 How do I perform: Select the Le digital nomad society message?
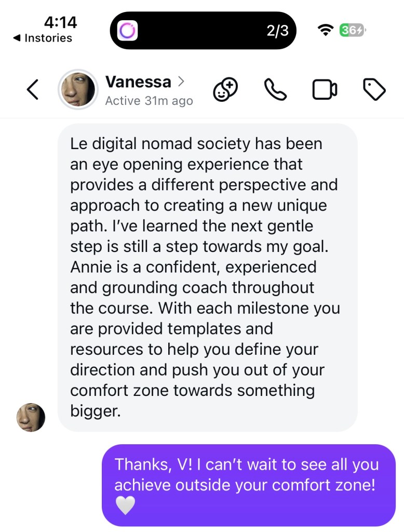pyautogui.click(x=208, y=277)
